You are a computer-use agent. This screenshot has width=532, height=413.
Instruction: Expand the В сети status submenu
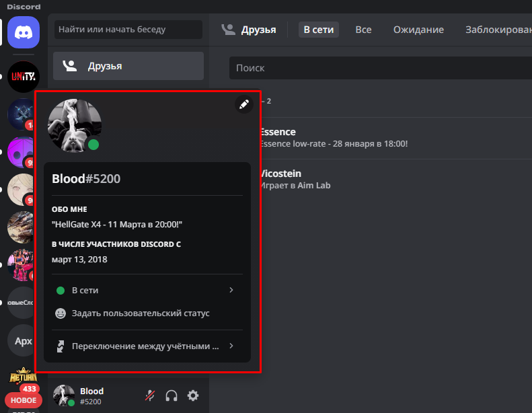click(x=147, y=290)
